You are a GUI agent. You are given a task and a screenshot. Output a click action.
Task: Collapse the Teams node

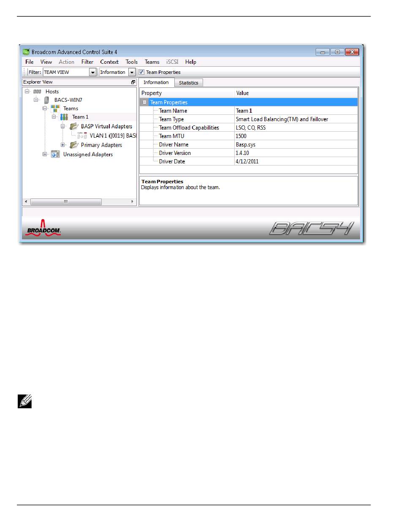click(45, 109)
